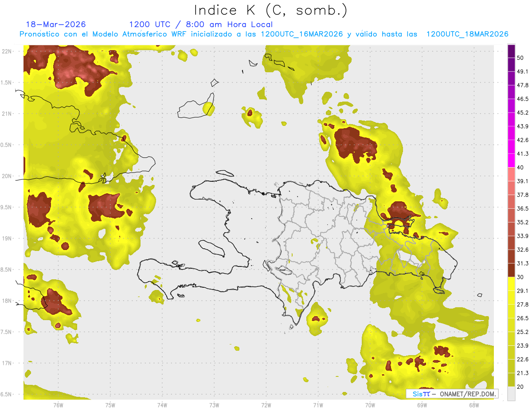Click the "35.2" colorbar label
This screenshot has height=411, width=532.
pos(523,222)
